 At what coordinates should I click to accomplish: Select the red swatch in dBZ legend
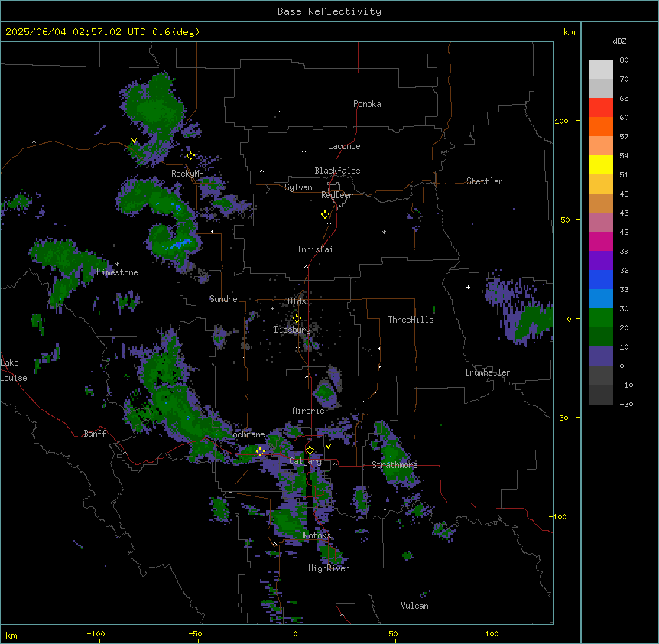tap(601, 108)
